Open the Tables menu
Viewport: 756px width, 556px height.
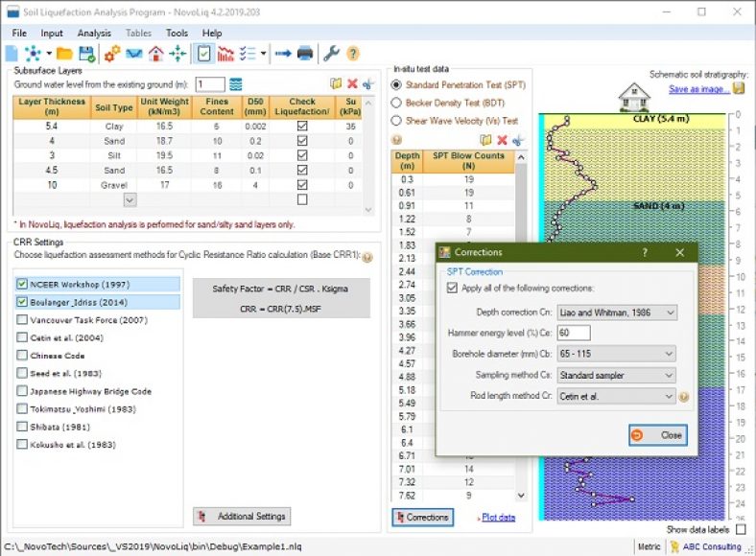[x=138, y=33]
